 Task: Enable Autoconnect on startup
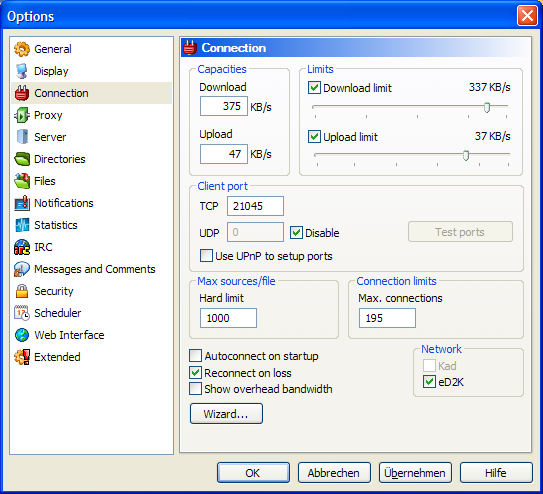(x=196, y=356)
